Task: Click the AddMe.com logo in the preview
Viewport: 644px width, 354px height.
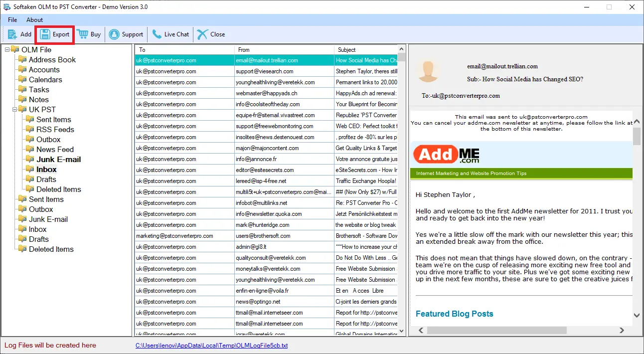Action: pyautogui.click(x=447, y=155)
